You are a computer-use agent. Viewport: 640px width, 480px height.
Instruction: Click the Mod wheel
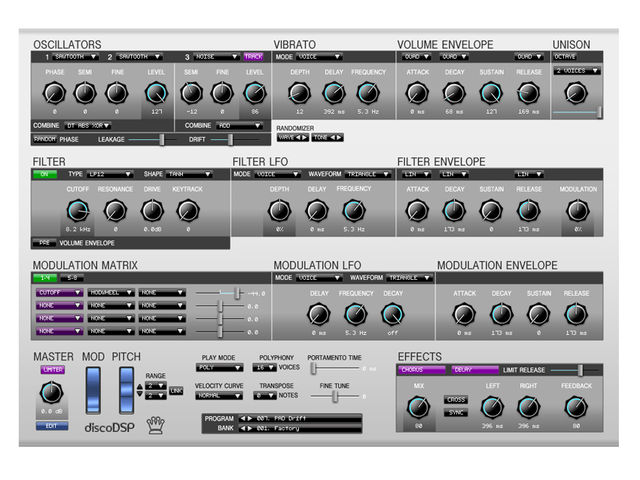[x=93, y=390]
